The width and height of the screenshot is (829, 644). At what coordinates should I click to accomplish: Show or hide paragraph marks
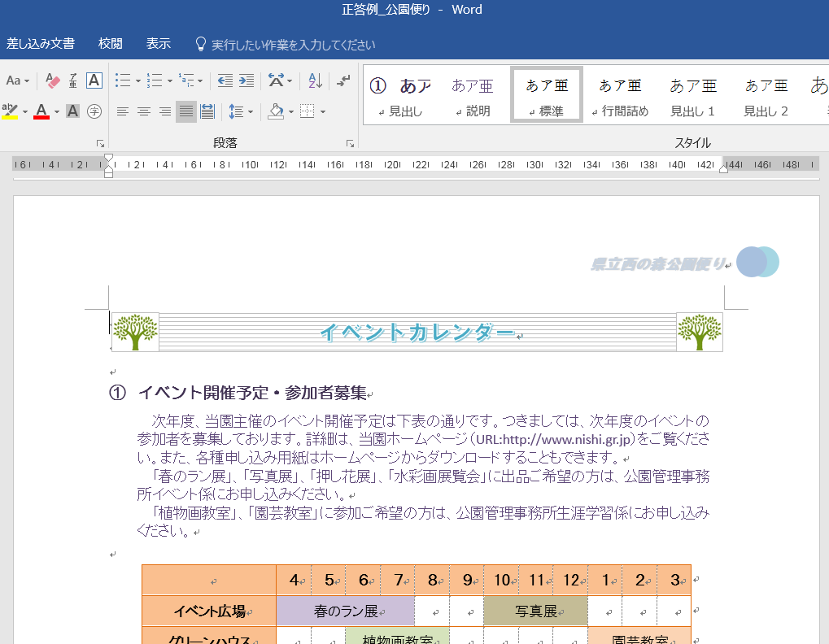[x=343, y=80]
